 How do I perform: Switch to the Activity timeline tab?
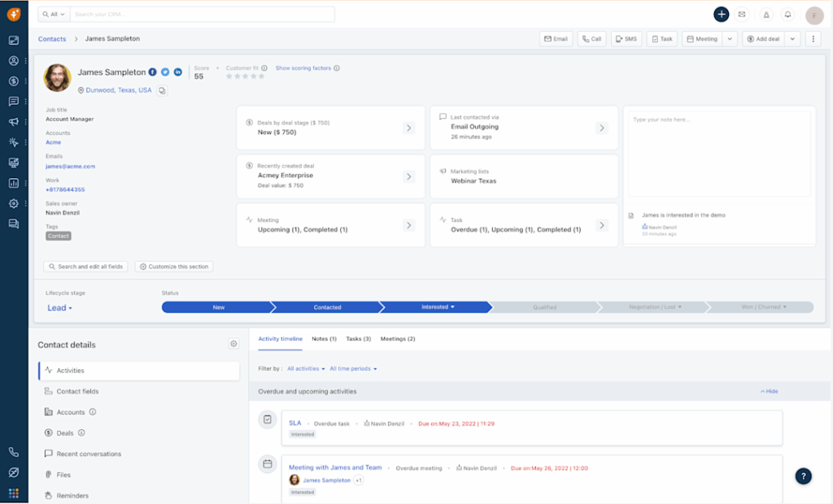point(280,339)
